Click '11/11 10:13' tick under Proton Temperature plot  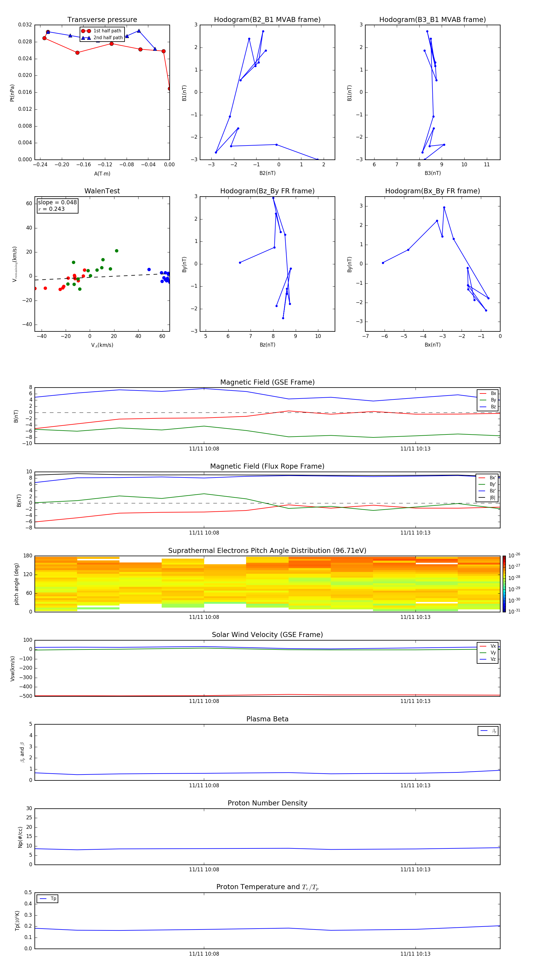tap(415, 954)
